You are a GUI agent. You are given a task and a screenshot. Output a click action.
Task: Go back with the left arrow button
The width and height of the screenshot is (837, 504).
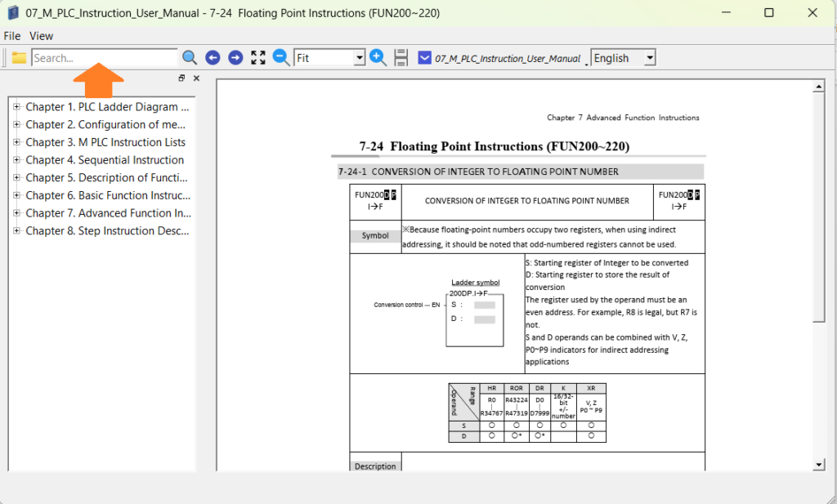[213, 58]
